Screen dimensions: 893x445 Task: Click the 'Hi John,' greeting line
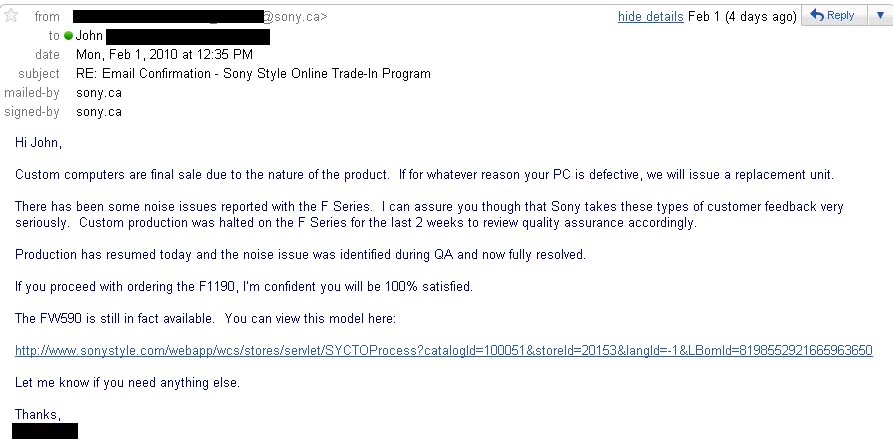coord(38,143)
